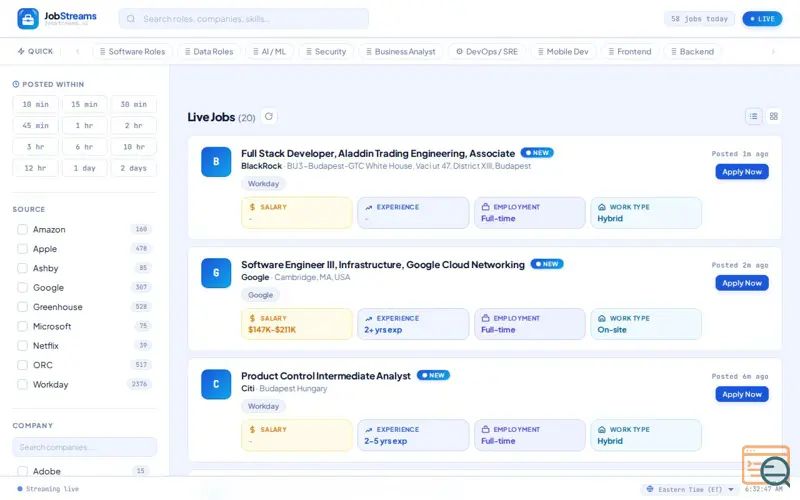The width and height of the screenshot is (800, 500).
Task: Check the Ashby source checkbox
Action: click(x=22, y=268)
